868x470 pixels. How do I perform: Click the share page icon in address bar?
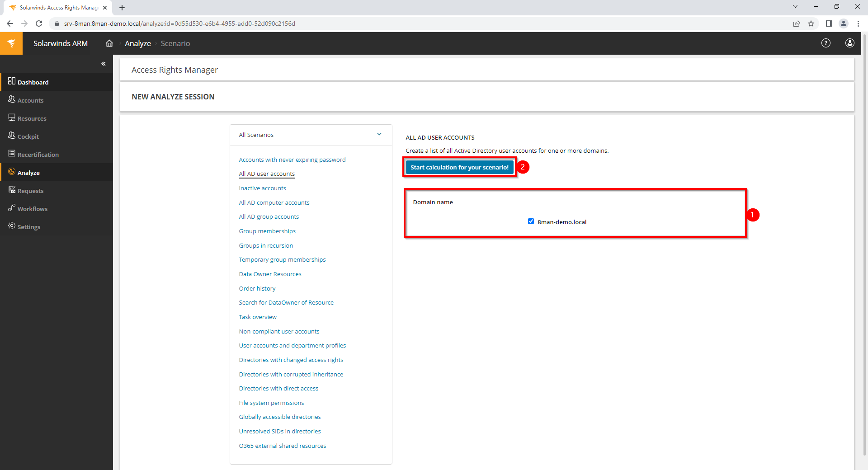pos(796,23)
